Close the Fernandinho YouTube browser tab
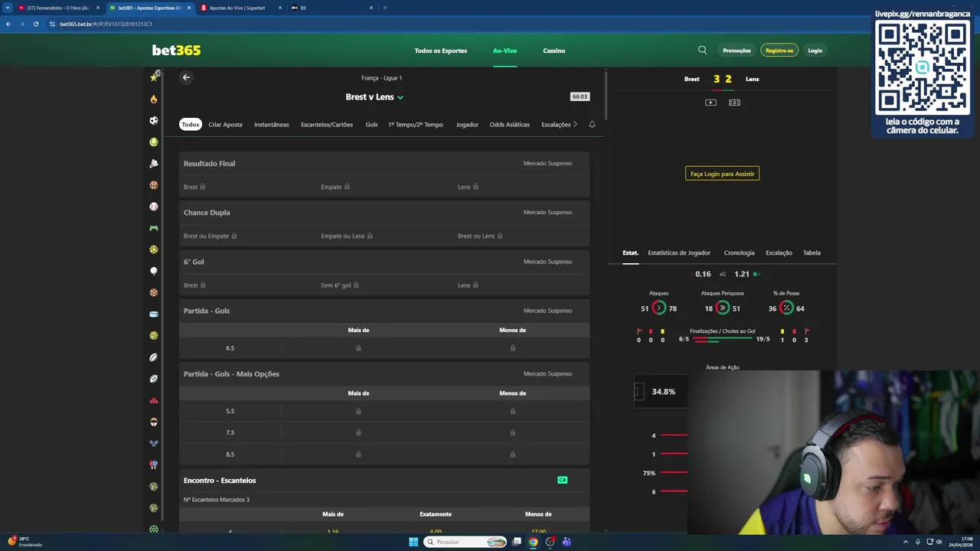This screenshot has width=980, height=551. (x=97, y=8)
